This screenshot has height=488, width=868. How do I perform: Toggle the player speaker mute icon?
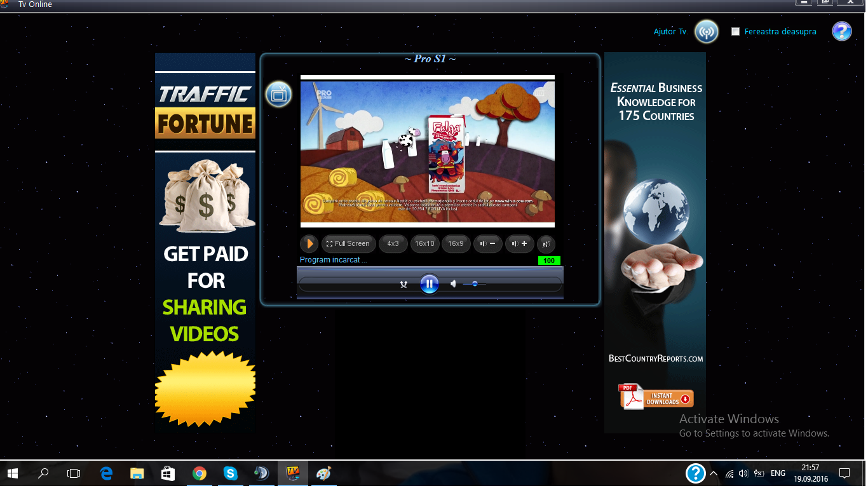point(453,284)
